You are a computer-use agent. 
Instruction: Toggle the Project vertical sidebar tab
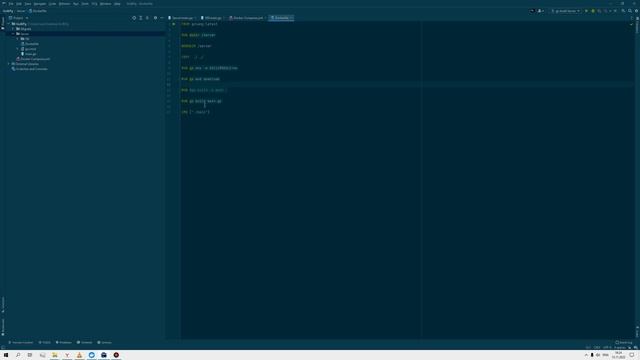(x=3, y=23)
